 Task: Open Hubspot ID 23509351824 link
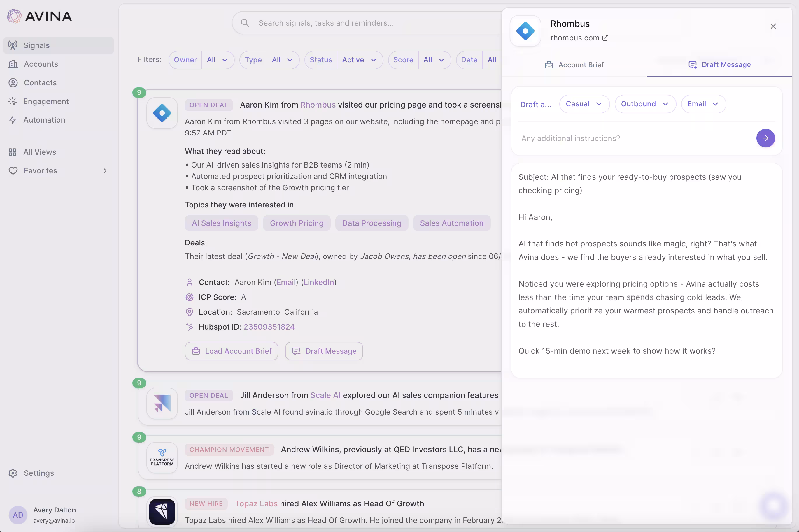pyautogui.click(x=269, y=327)
